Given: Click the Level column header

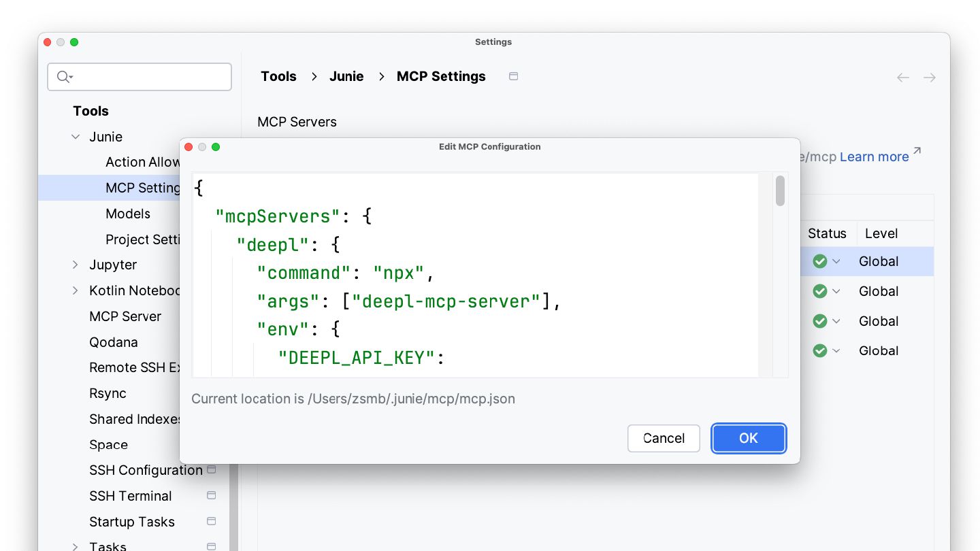Looking at the screenshot, I should 881,233.
